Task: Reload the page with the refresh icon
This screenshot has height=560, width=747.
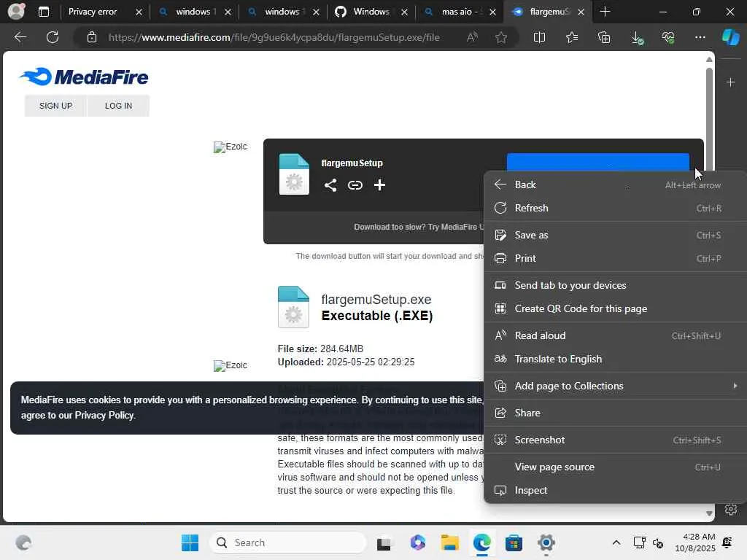Action: 53,37
